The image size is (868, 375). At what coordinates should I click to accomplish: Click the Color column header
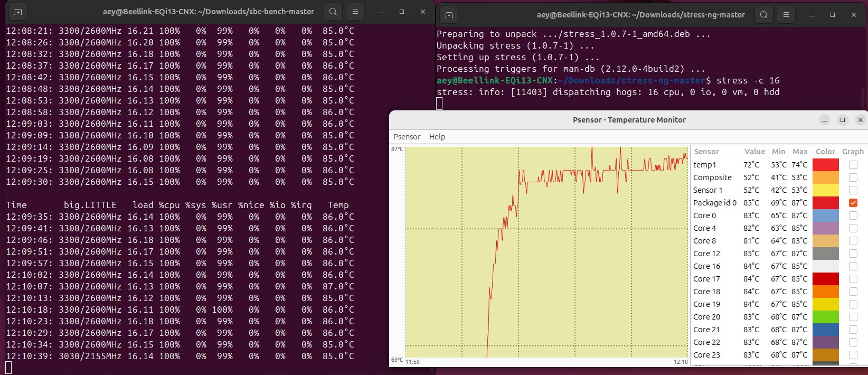tap(825, 152)
